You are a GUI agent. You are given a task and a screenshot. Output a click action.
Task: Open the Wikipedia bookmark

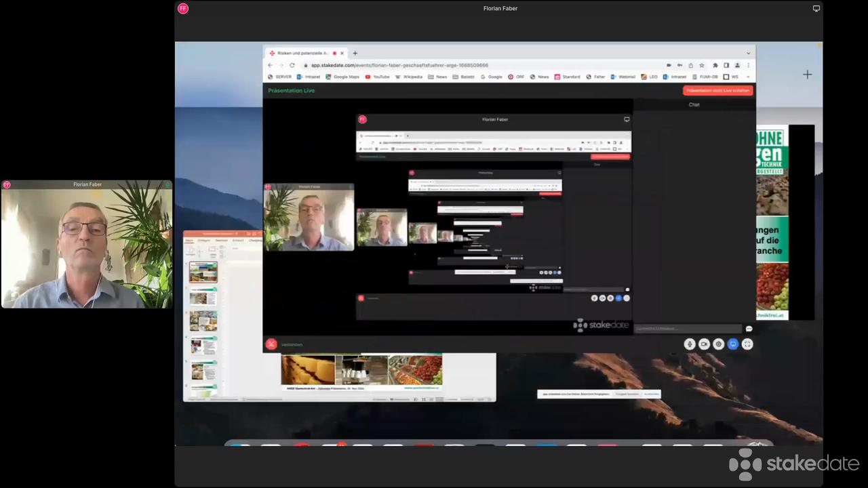pyautogui.click(x=409, y=77)
